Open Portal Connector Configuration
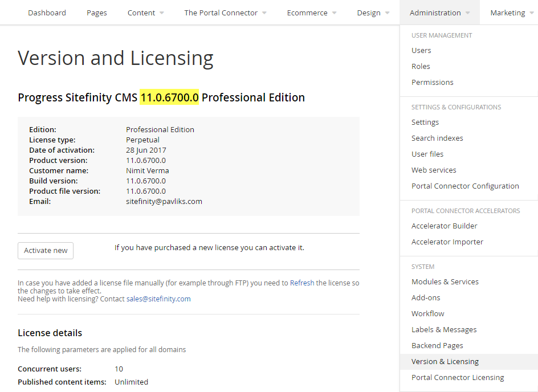This screenshot has width=538, height=392. (x=465, y=186)
